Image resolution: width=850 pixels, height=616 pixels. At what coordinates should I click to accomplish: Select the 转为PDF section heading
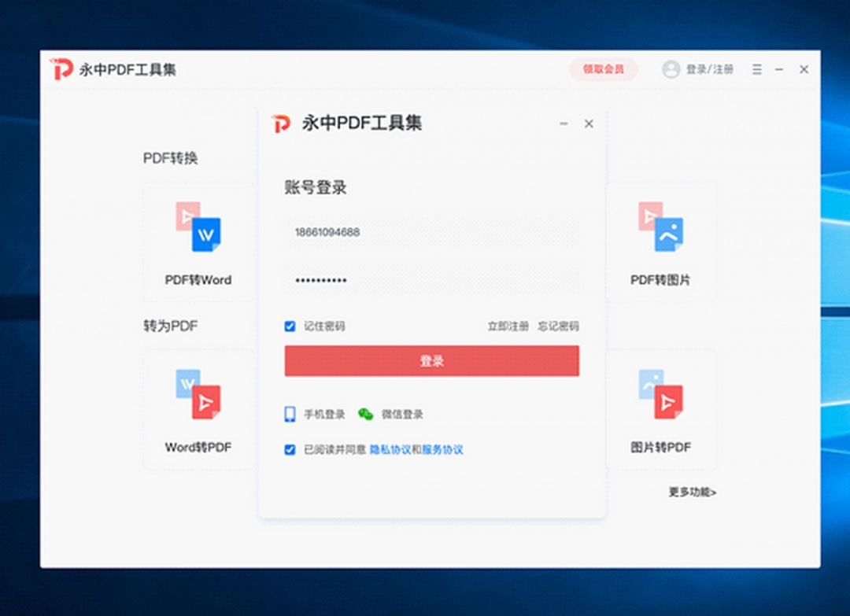(x=169, y=326)
